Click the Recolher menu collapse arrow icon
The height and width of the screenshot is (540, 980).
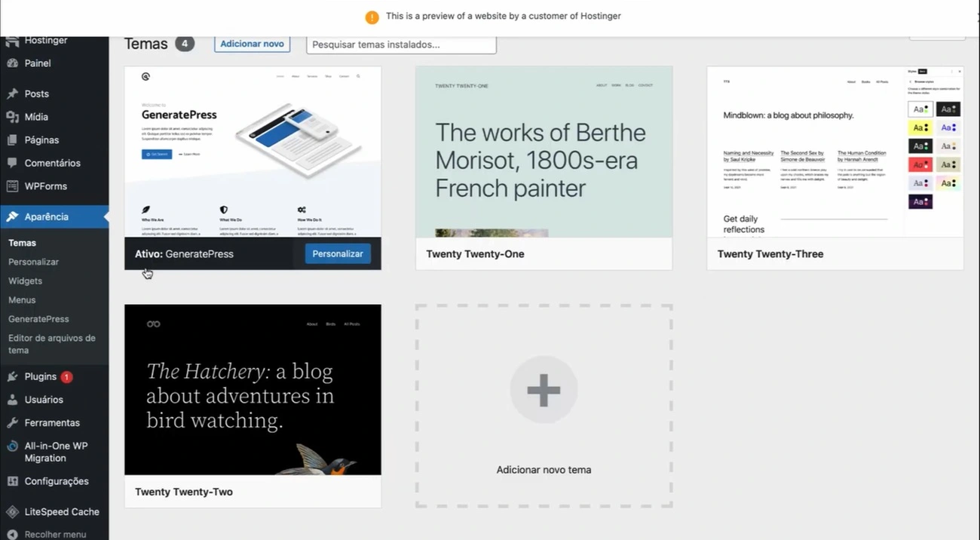[12, 534]
